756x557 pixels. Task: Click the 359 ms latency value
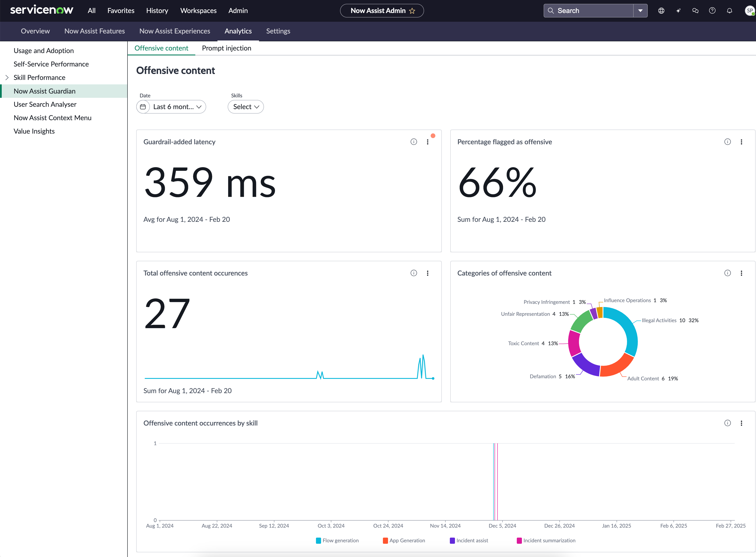[210, 182]
